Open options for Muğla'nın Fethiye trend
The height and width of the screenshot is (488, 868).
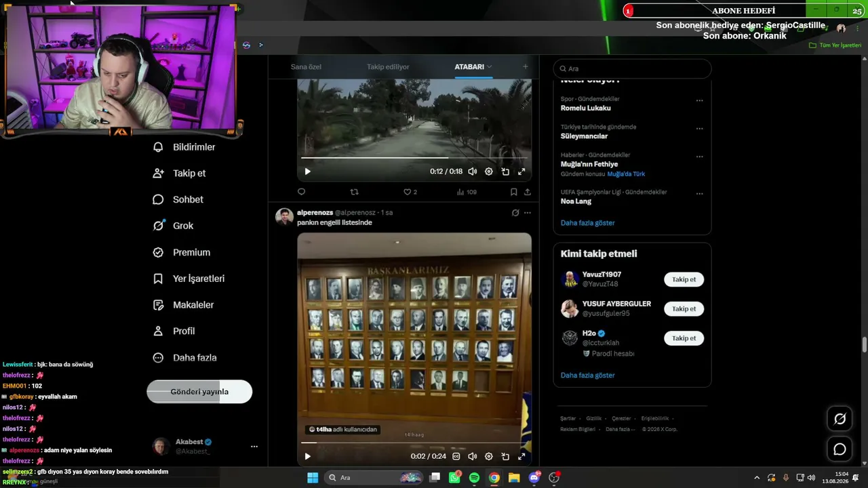(699, 157)
